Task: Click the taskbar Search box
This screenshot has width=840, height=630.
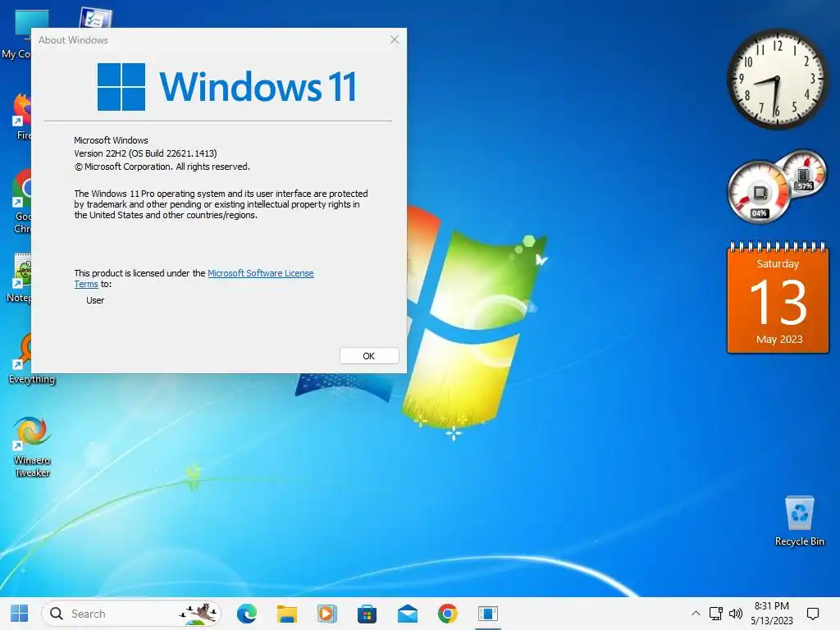Action: coord(130,614)
